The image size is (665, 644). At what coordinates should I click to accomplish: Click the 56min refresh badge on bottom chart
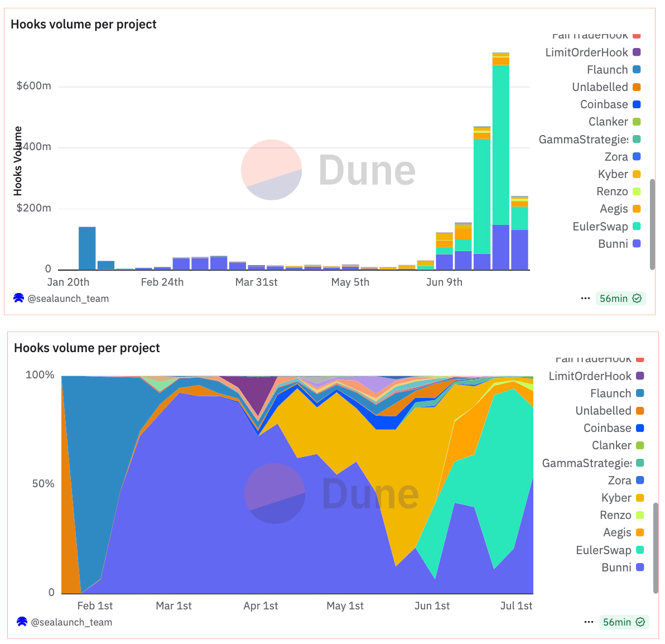624,622
